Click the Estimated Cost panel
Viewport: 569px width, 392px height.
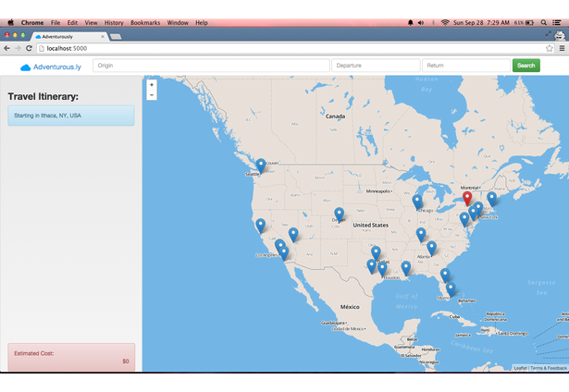71,357
